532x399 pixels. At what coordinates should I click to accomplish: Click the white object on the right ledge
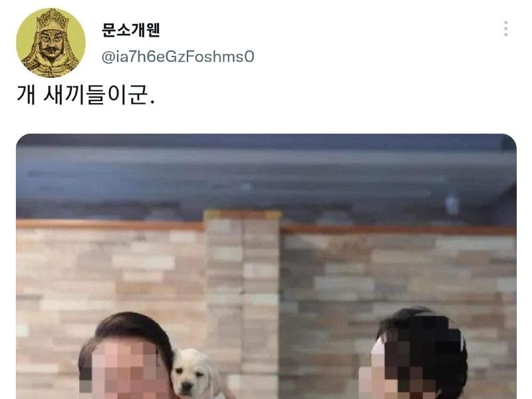pyautogui.click(x=452, y=205)
